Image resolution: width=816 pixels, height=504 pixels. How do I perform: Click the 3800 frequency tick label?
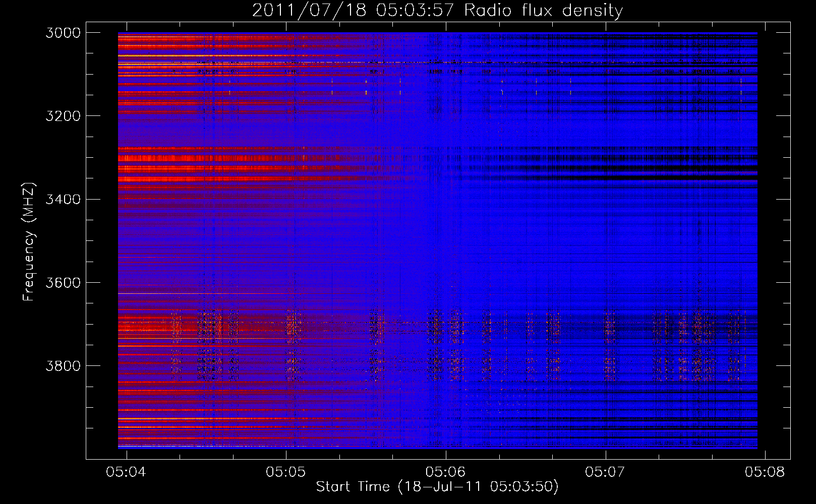pos(63,365)
